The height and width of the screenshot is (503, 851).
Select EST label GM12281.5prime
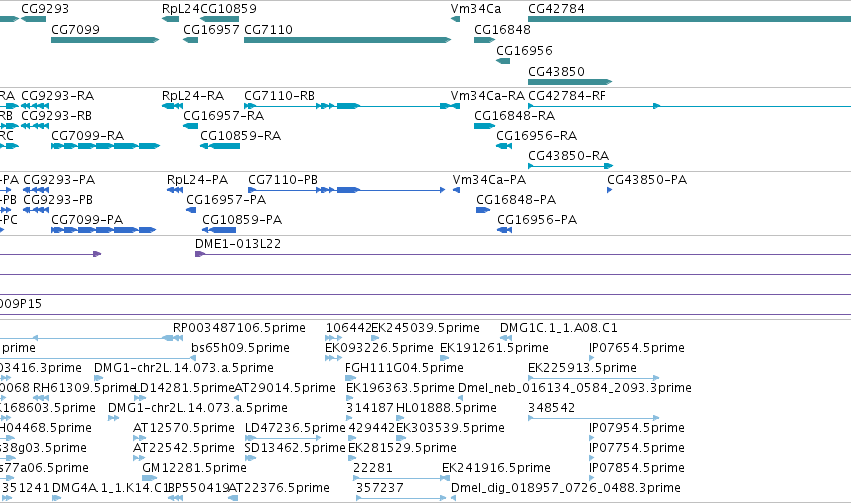[194, 468]
